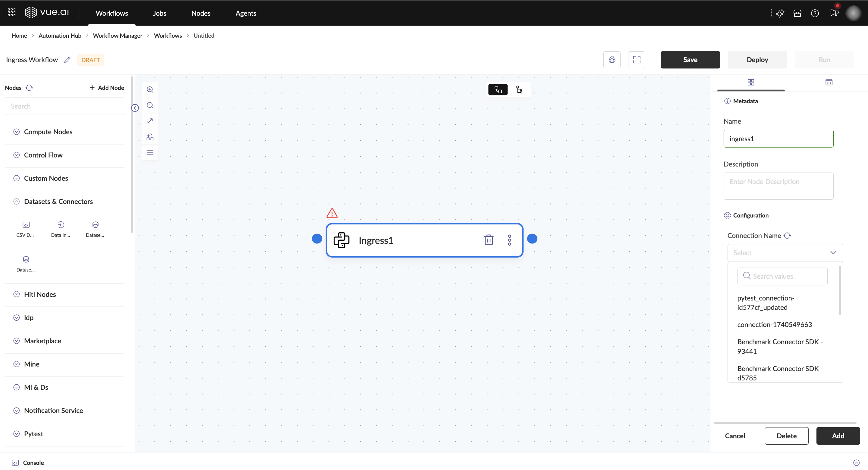Collapse the nodes sidebar panel

[135, 108]
